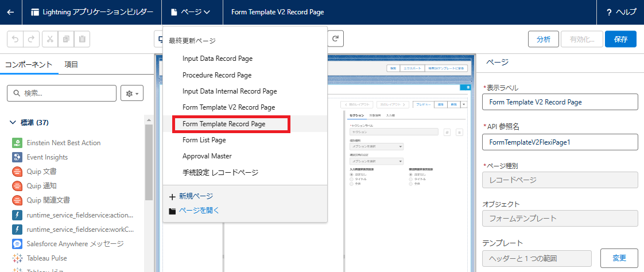Click the Lightning アプリケーションビルダー icon
This screenshot has height=272, width=644.
pos(36,12)
